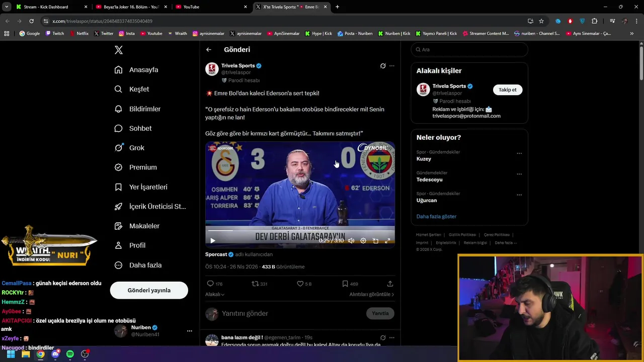Click the Ara search field
The image size is (644, 362).
469,50
